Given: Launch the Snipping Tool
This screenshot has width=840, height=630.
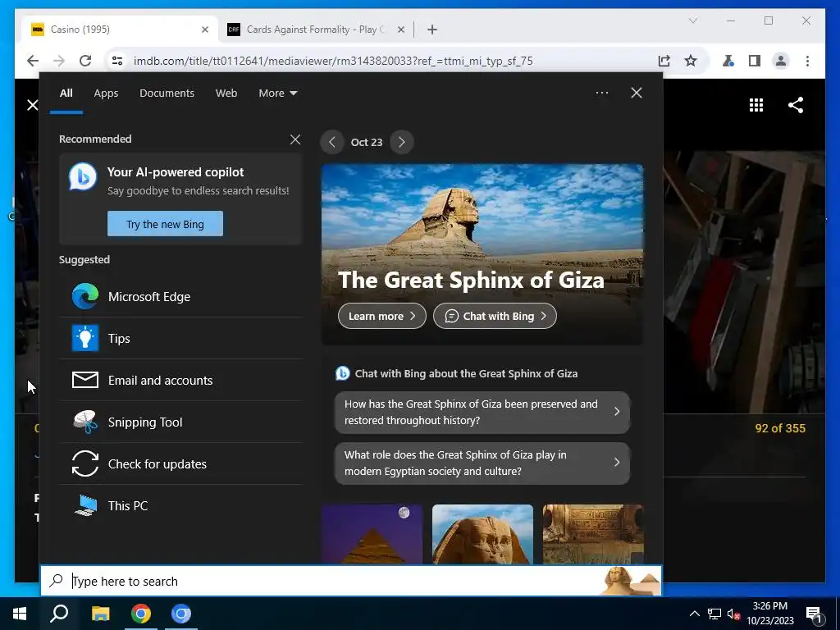Looking at the screenshot, I should (181, 422).
